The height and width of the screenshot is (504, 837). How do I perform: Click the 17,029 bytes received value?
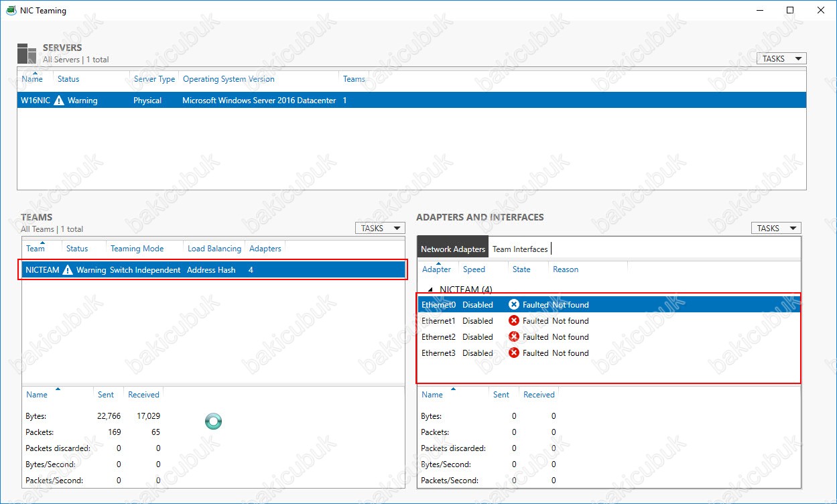click(x=148, y=416)
